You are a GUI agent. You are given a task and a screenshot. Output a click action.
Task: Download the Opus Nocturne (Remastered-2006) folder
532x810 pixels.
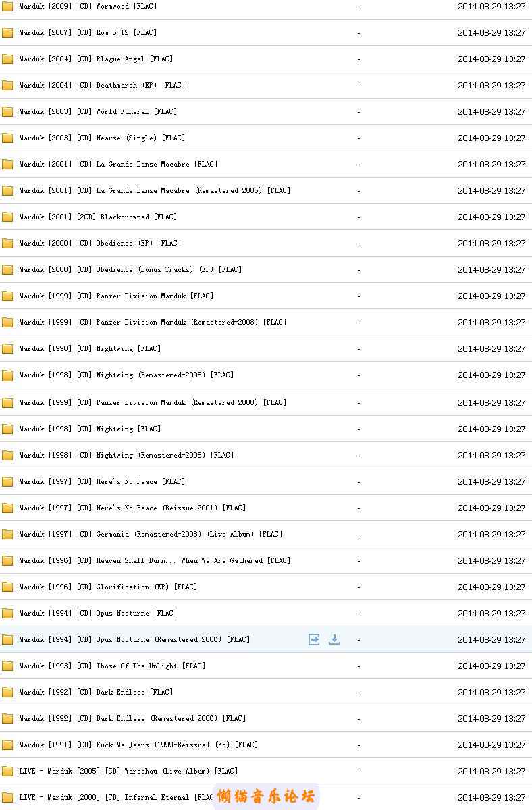tap(334, 639)
